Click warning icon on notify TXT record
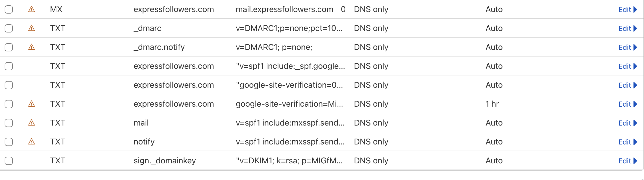The height and width of the screenshot is (180, 644). point(32,142)
